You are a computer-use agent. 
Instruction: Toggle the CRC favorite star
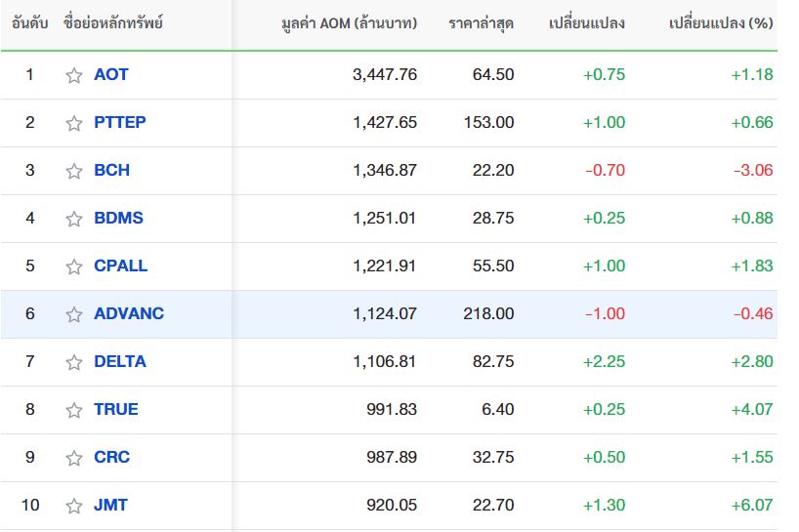coord(74,458)
